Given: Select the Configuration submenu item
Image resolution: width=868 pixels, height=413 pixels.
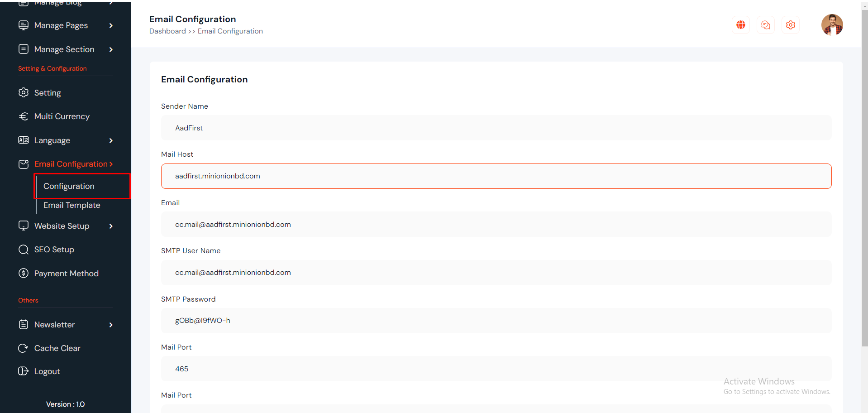Looking at the screenshot, I should click(x=69, y=186).
